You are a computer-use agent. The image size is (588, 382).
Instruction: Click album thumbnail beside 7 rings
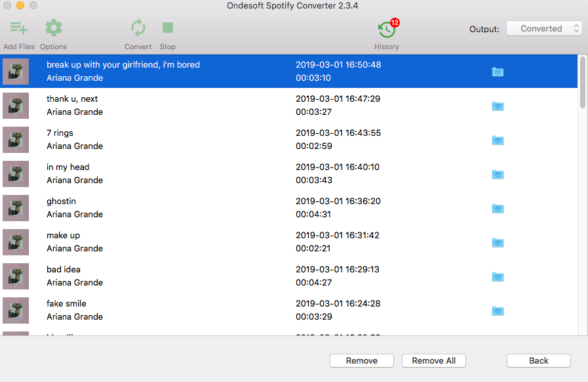[x=16, y=140]
